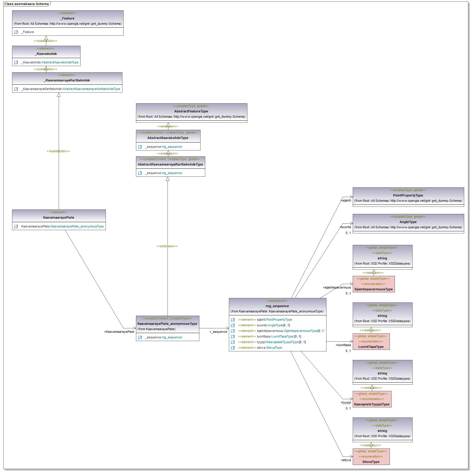
Task: Click the element icon for tyyppi:KaavapisteTyyppiType
Action: (x=233, y=342)
